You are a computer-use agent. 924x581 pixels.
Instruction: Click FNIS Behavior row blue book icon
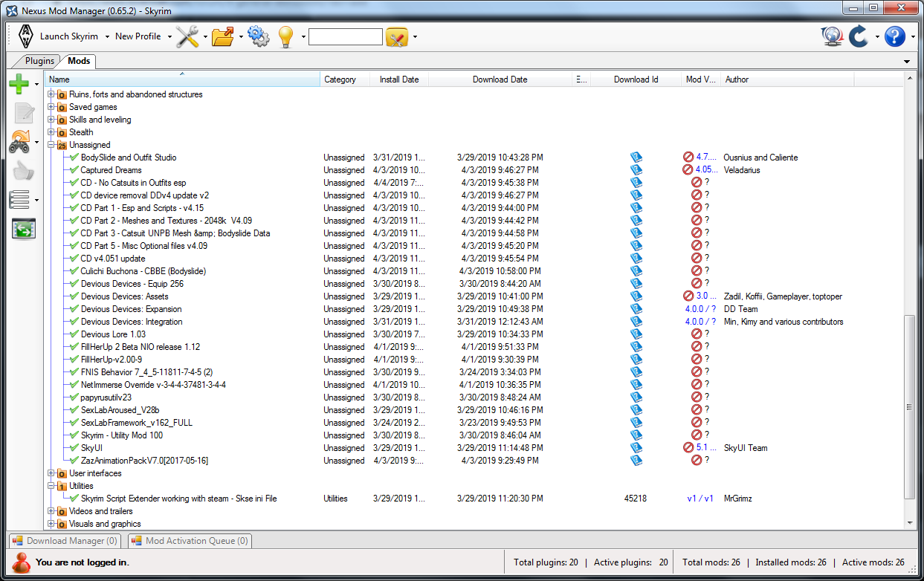(x=636, y=372)
